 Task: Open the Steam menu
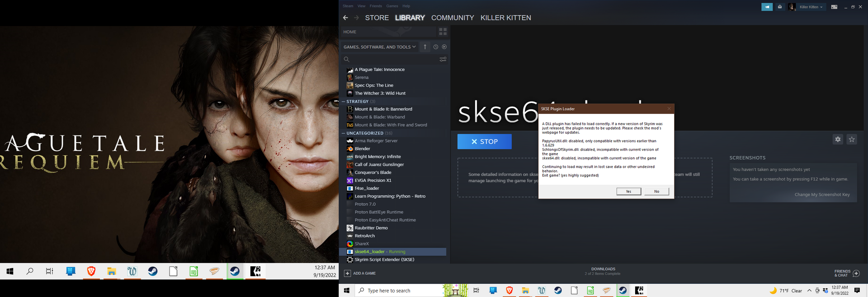pos(348,6)
